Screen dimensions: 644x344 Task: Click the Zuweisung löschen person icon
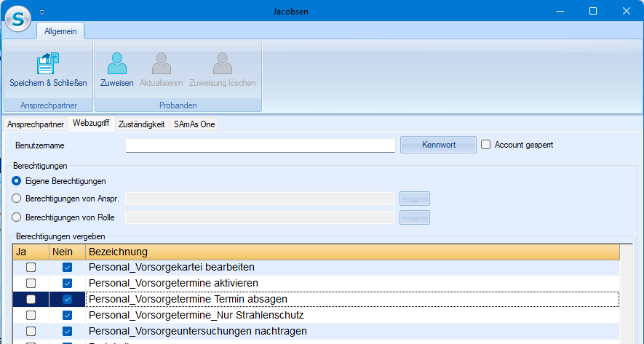[223, 63]
